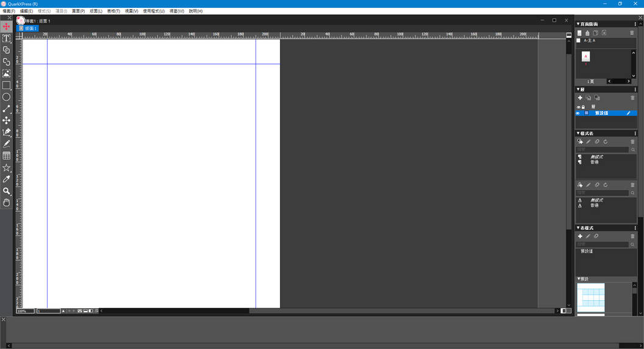This screenshot has height=349, width=644.
Task: Select the Line tool
Action: click(6, 109)
